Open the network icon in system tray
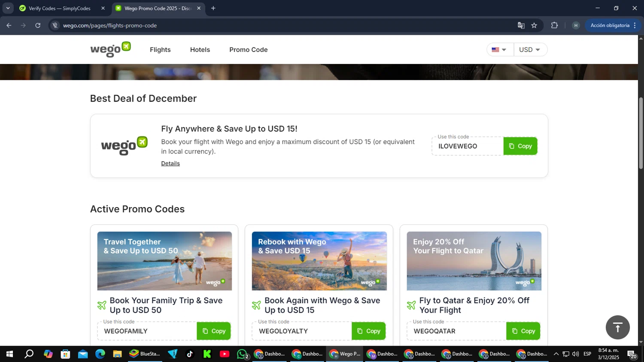The width and height of the screenshot is (644, 362). tap(566, 354)
